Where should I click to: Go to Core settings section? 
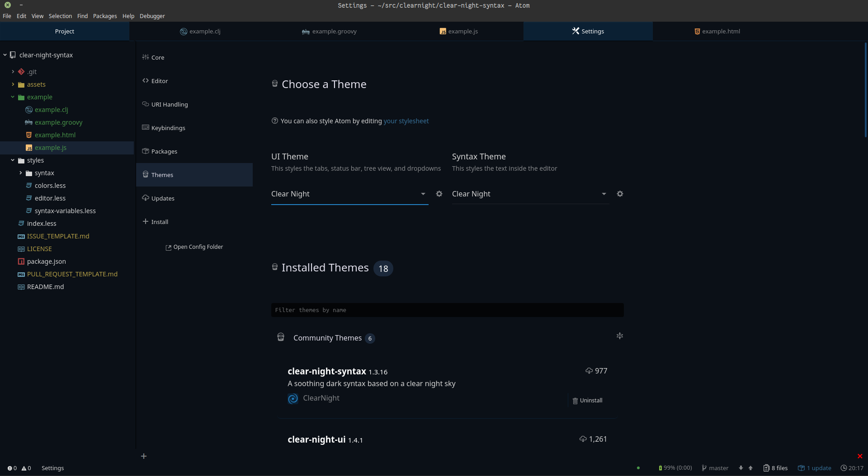(x=194, y=57)
